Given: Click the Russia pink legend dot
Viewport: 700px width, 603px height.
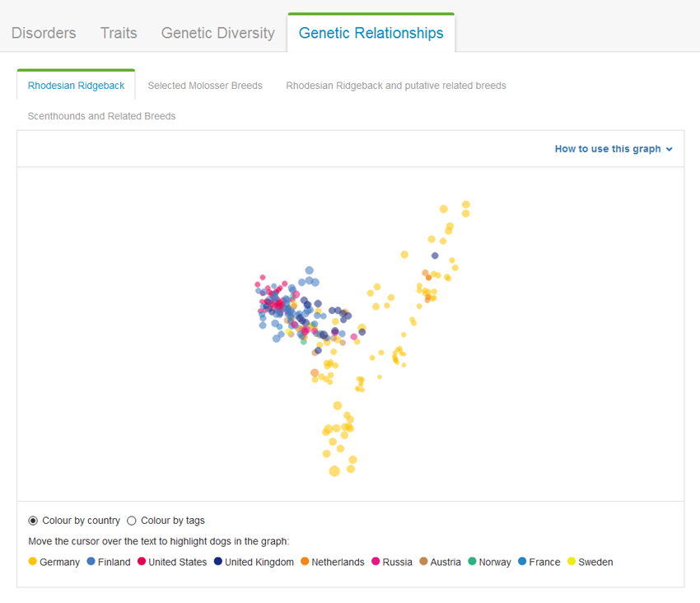Looking at the screenshot, I should pyautogui.click(x=376, y=562).
